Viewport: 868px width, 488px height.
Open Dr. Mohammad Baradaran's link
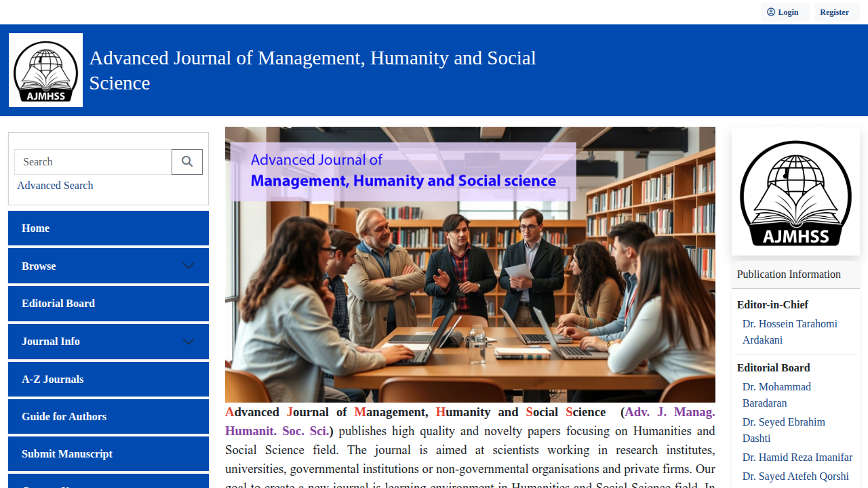tap(777, 395)
